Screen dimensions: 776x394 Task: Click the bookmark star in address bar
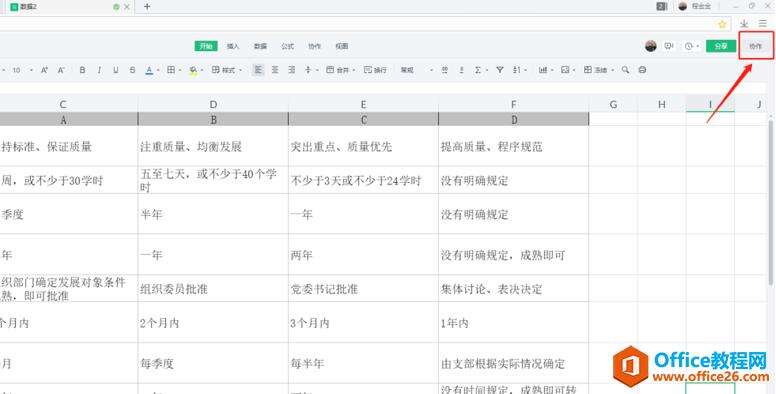[x=722, y=24]
